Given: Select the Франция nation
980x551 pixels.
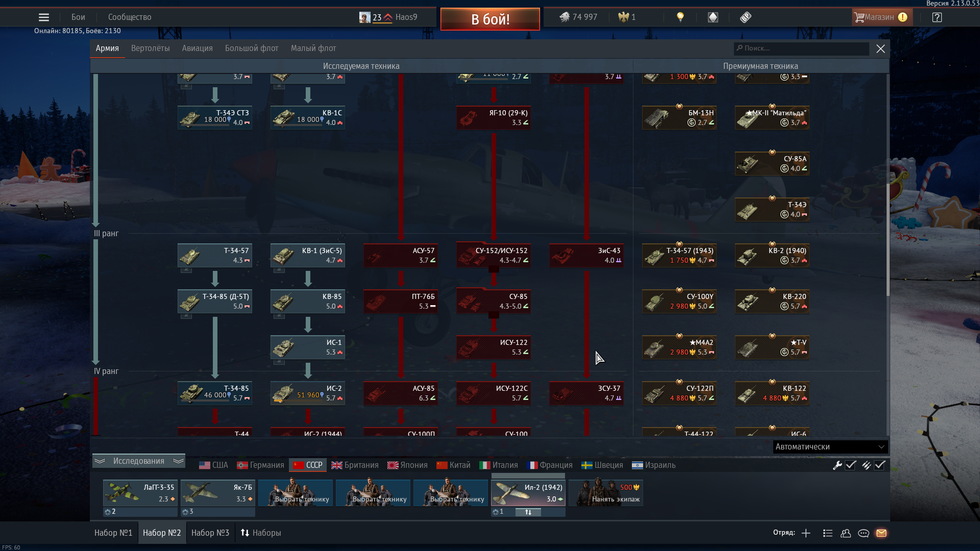Looking at the screenshot, I should tap(550, 465).
